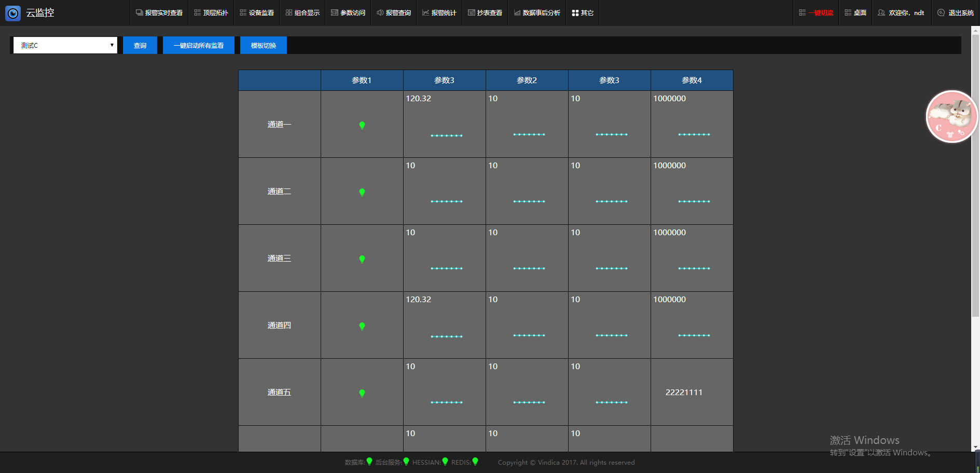Image resolution: width=980 pixels, height=473 pixels.
Task: Click the green status bulb for 通道三
Action: click(x=362, y=259)
